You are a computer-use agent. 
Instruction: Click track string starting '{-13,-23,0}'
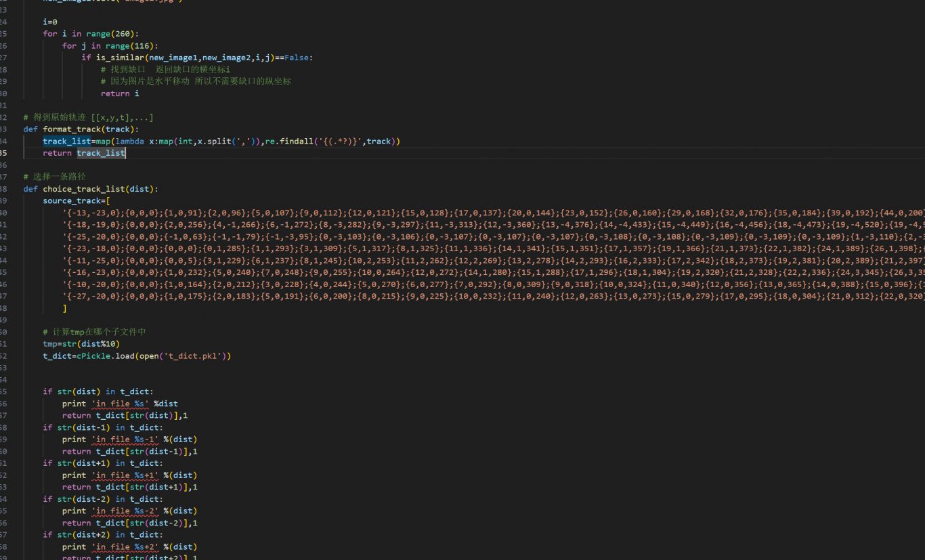(x=494, y=213)
